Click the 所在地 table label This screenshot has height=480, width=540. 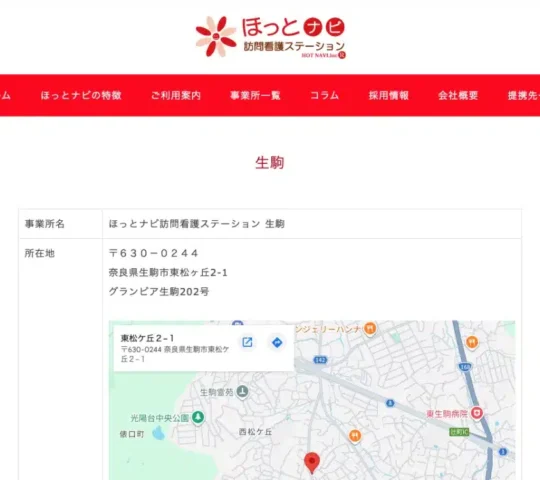click(40, 253)
